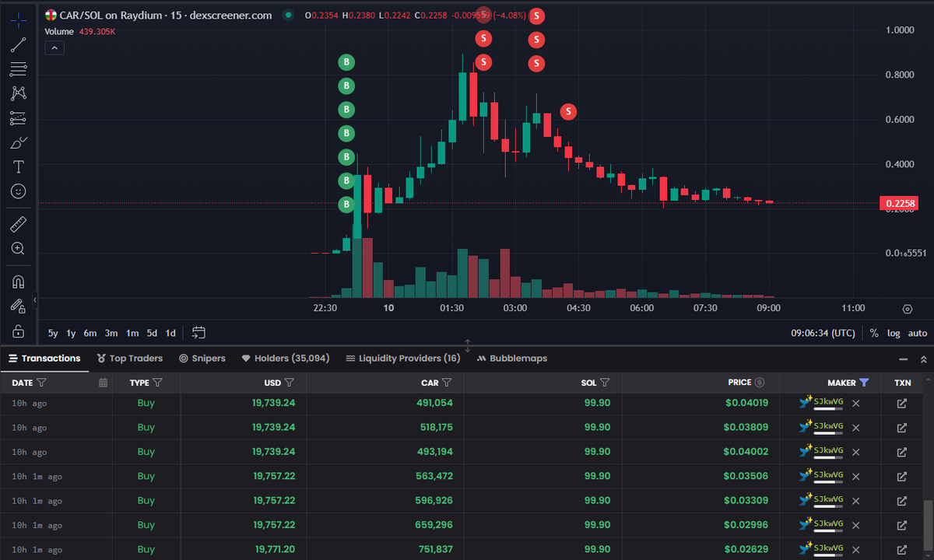Select the trend line drawing tool
Screen dimensions: 934x560
(x=17, y=44)
